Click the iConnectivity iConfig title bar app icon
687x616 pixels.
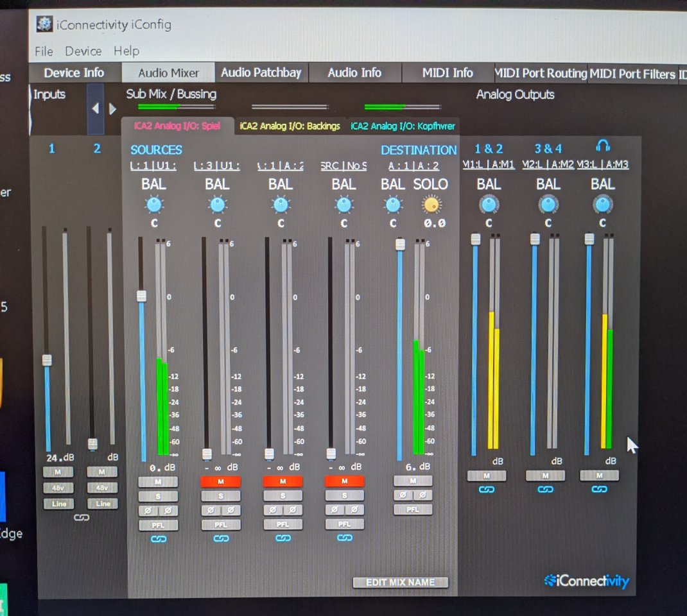44,24
